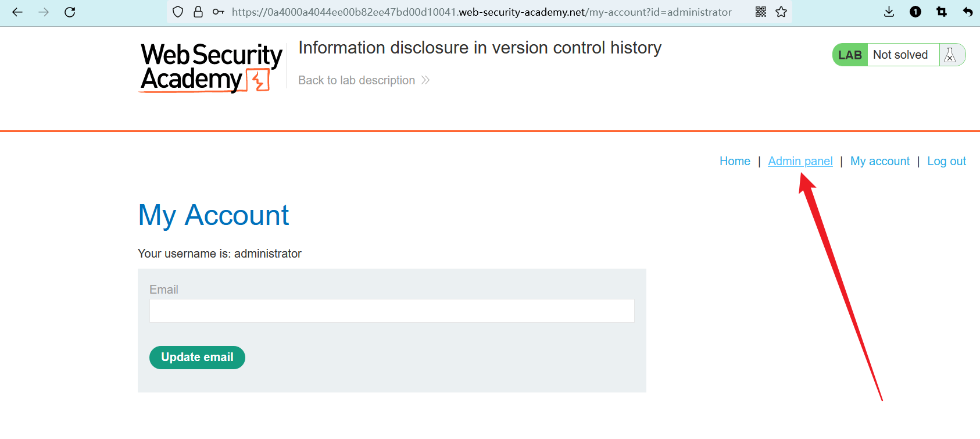Viewport: 980px width, 439px height.
Task: Focus the Email input field
Action: click(392, 310)
